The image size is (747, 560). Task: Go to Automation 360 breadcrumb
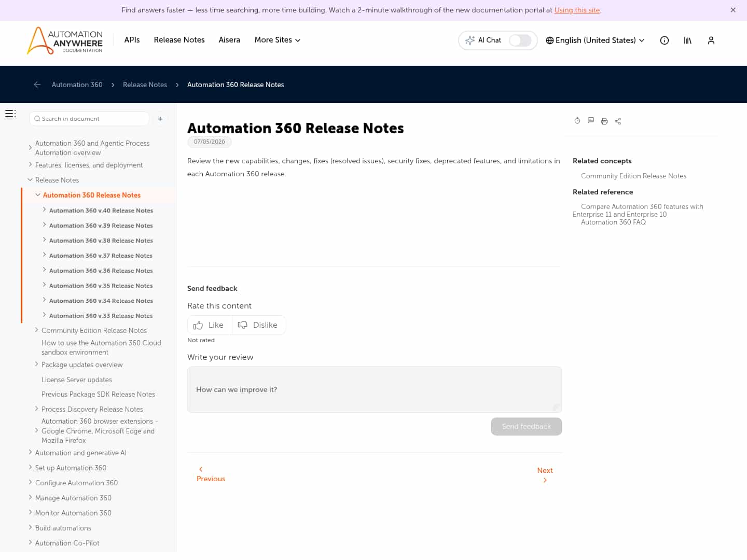point(77,85)
